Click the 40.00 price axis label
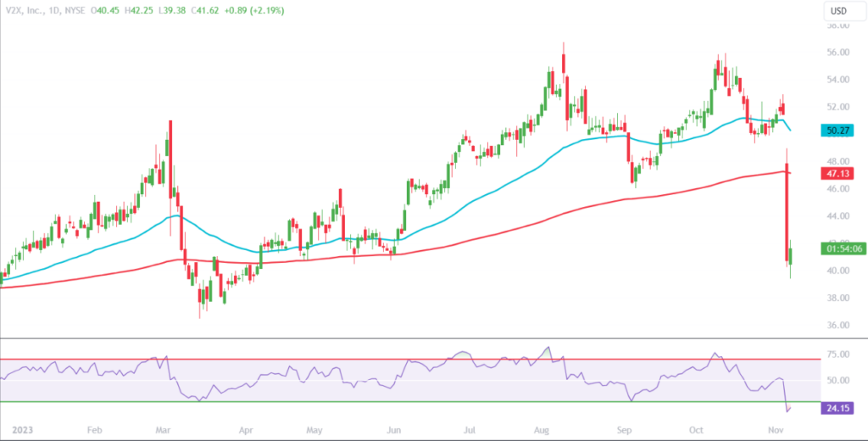The image size is (868, 441). point(837,271)
